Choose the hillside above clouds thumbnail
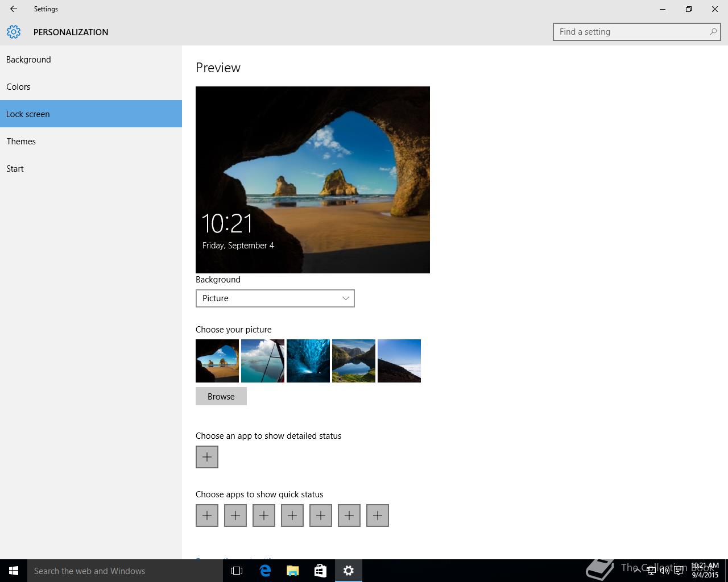This screenshot has width=728, height=582. coord(399,361)
